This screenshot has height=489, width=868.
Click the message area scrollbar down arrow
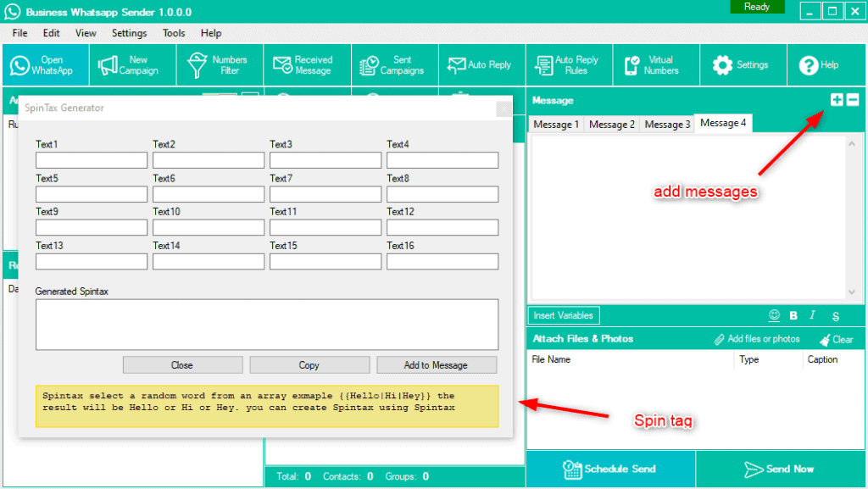pyautogui.click(x=851, y=292)
